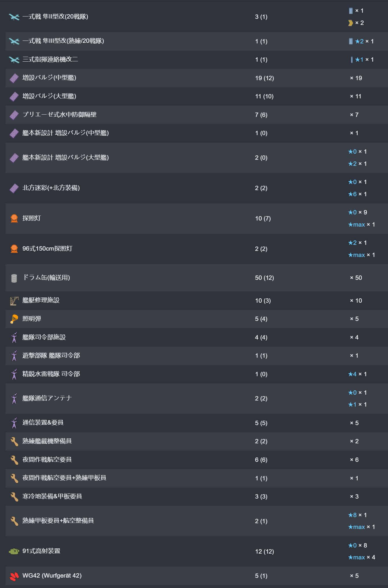The image size is (388, 588).
Task: Click the red rocket icon next to WG42
Action: click(14, 576)
